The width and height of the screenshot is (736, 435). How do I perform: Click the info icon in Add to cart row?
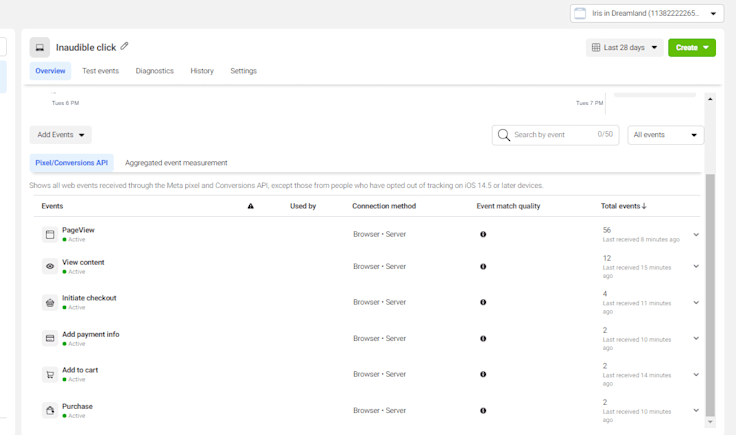point(483,374)
